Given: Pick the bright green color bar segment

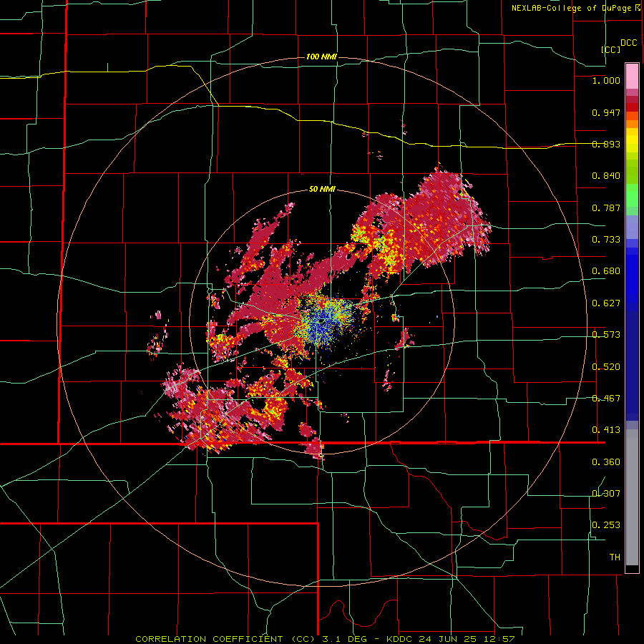Looking at the screenshot, I should click(x=632, y=195).
